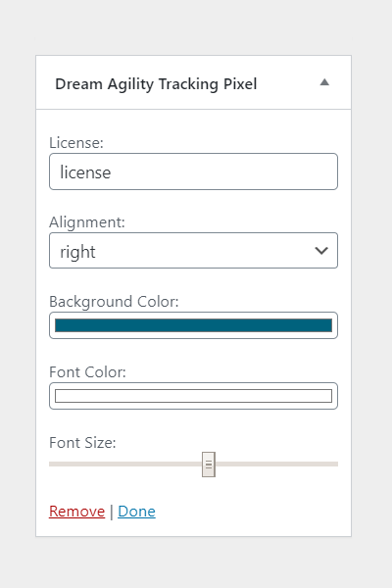Click the Font Size: label
The image size is (392, 588).
[x=82, y=443]
